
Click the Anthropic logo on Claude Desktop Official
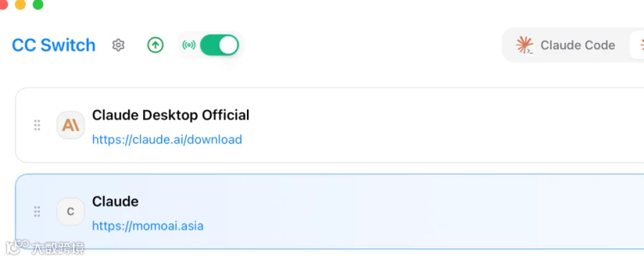pos(71,125)
